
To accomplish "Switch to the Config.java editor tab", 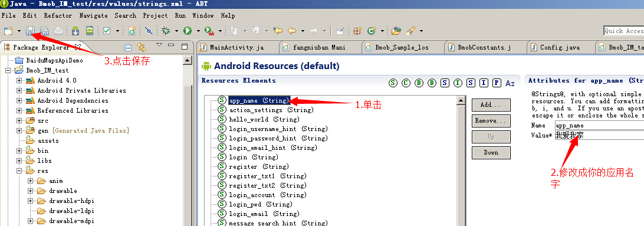I will pyautogui.click(x=560, y=47).
